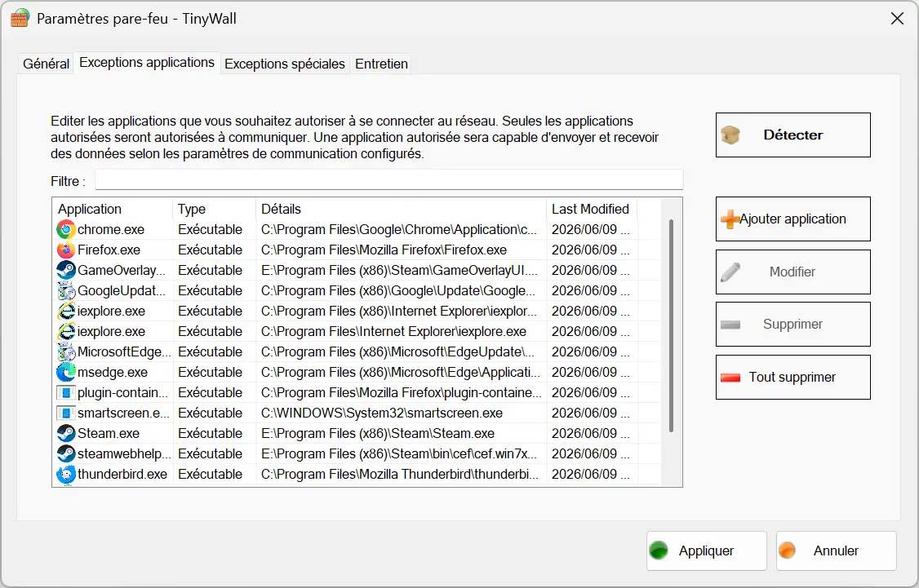The width and height of the screenshot is (919, 588).
Task: Click the Détecter button label
Action: click(793, 135)
